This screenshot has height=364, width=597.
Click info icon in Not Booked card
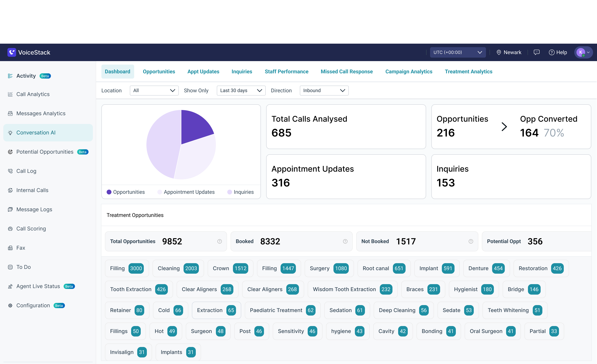pyautogui.click(x=471, y=241)
